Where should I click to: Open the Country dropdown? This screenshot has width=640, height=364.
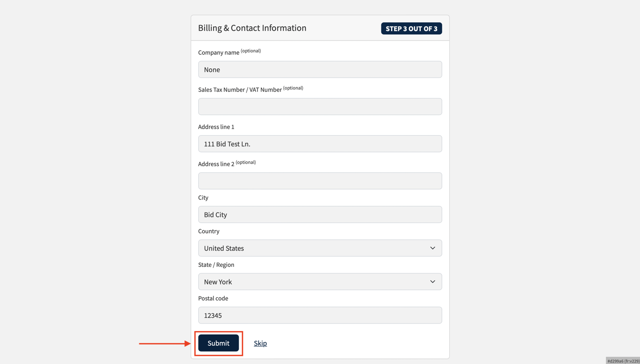pos(320,248)
